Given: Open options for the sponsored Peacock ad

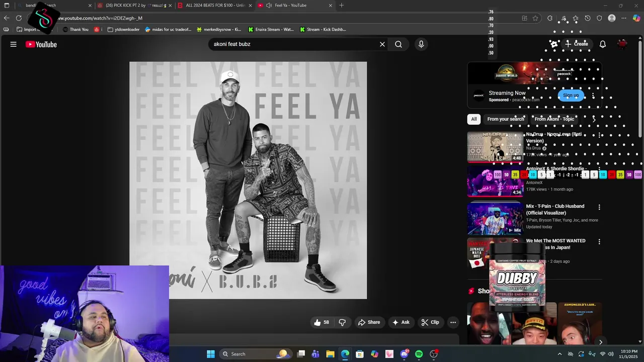Looking at the screenshot, I should click(x=593, y=96).
